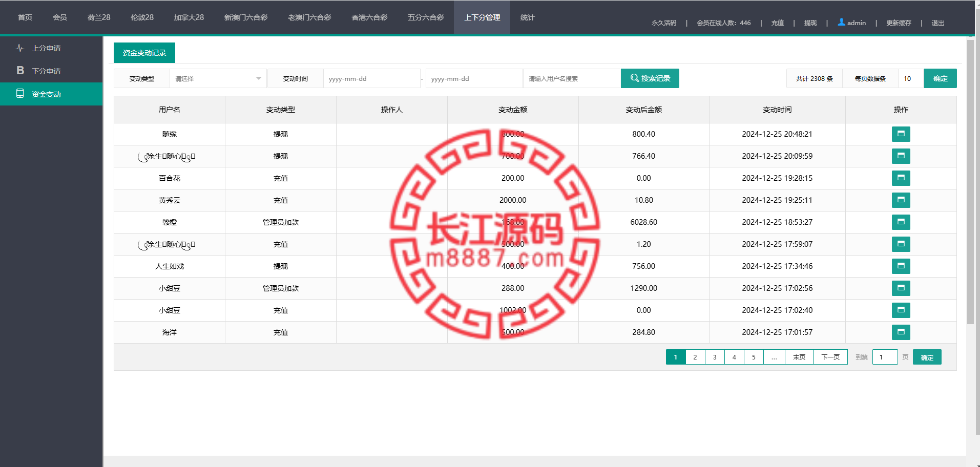
Task: Open detail icon for 18:53:27 row
Action: [901, 222]
